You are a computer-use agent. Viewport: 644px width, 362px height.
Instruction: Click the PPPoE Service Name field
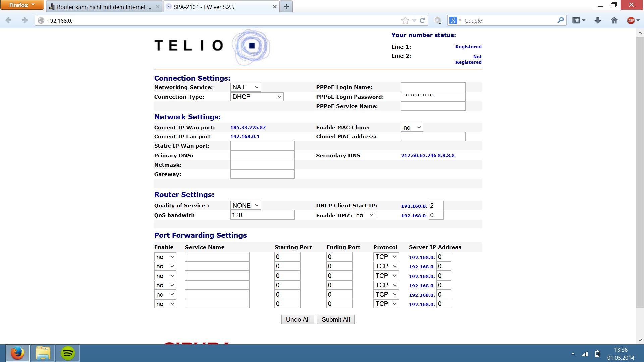[433, 106]
